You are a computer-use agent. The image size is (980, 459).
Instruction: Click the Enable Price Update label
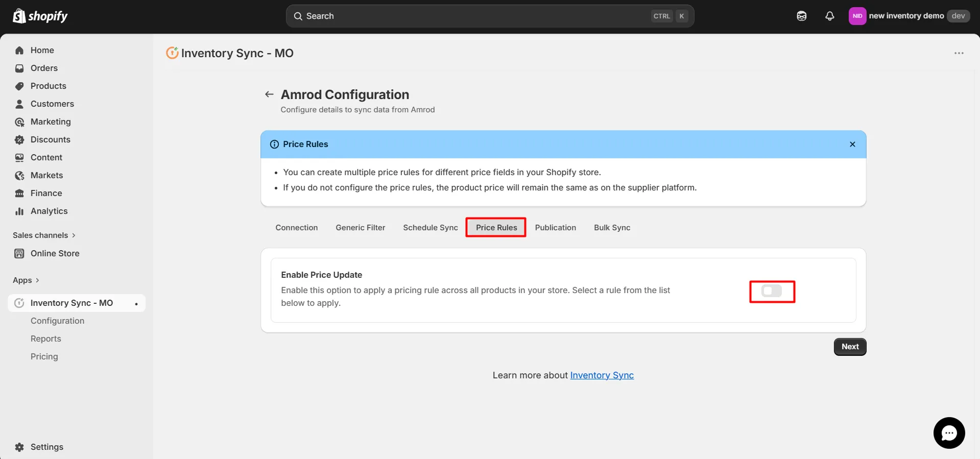(x=322, y=275)
